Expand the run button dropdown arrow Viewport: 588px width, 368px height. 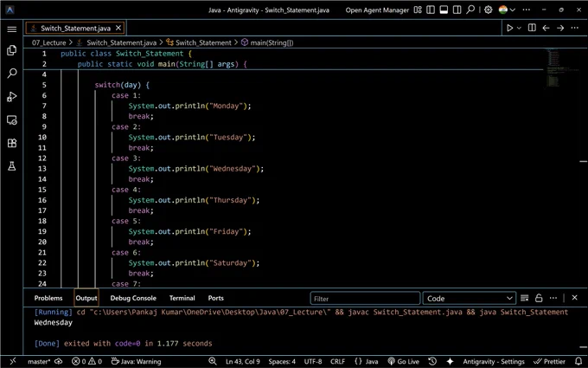[x=519, y=28]
